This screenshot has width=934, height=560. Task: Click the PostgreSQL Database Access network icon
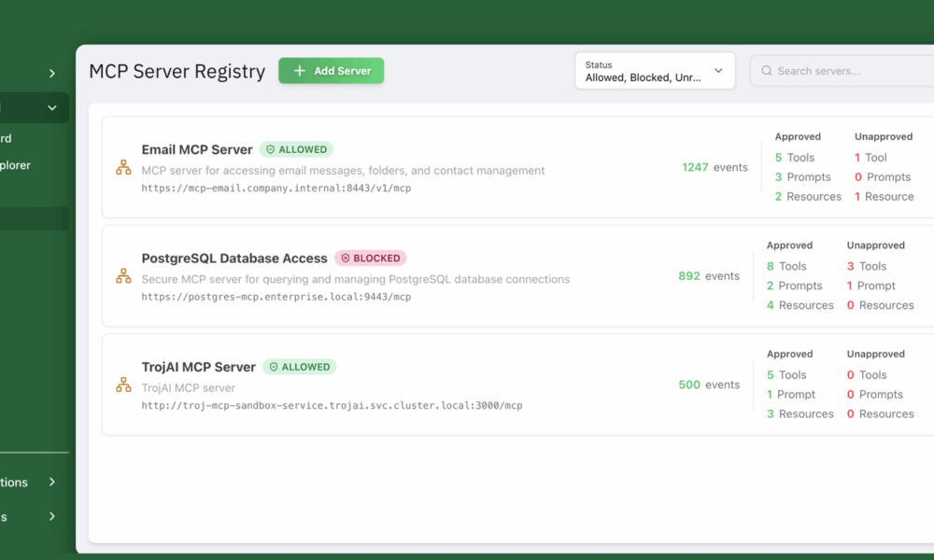[123, 276]
